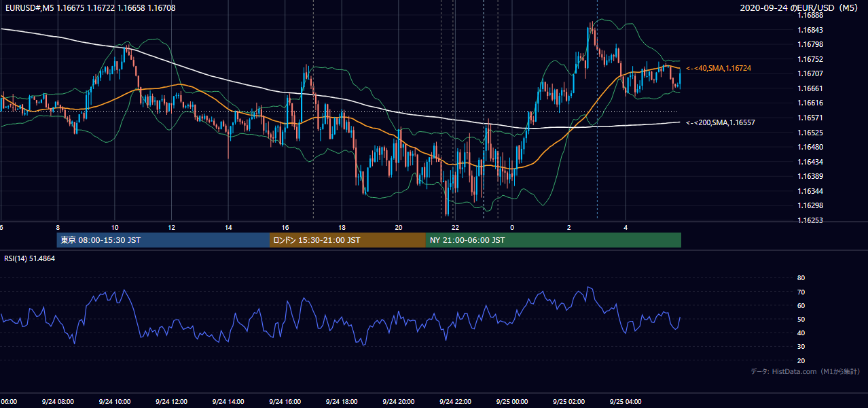The height and width of the screenshot is (408, 868).
Task: Click price axis label 1.16798
Action: [810, 44]
